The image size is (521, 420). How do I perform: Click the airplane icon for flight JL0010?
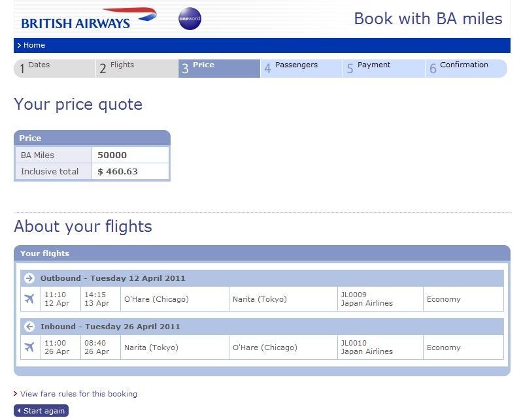click(x=29, y=347)
